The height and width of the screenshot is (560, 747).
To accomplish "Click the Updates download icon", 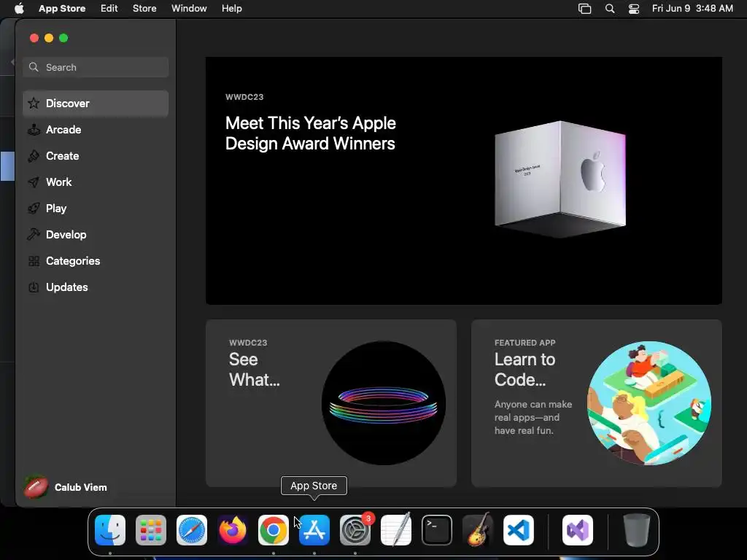I will 34,287.
